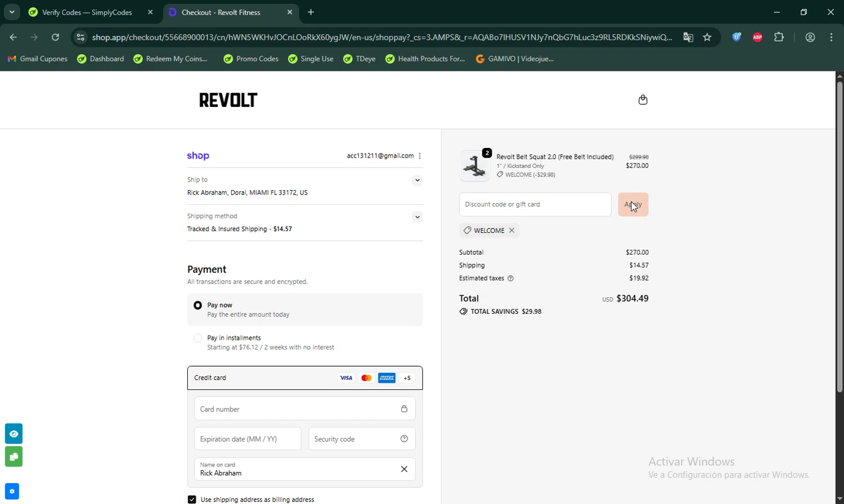Reload the checkout page

pos(55,37)
